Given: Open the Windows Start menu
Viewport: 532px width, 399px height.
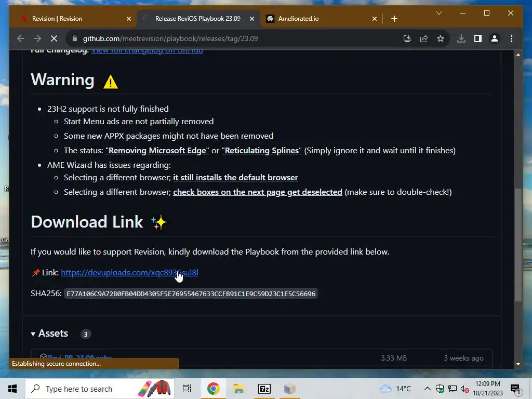Looking at the screenshot, I should pos(12,389).
